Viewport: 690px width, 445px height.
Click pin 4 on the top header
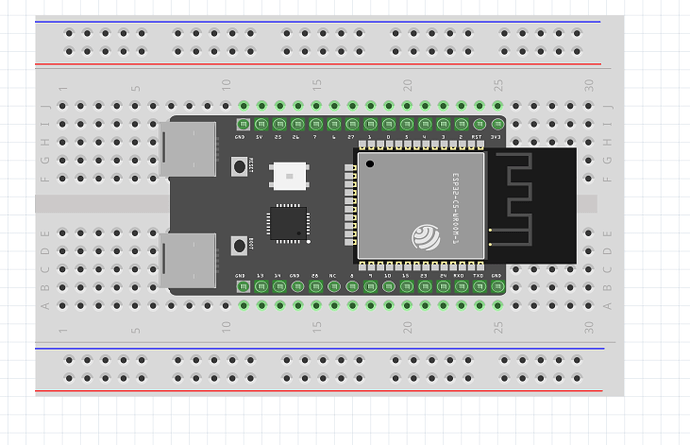click(x=425, y=125)
